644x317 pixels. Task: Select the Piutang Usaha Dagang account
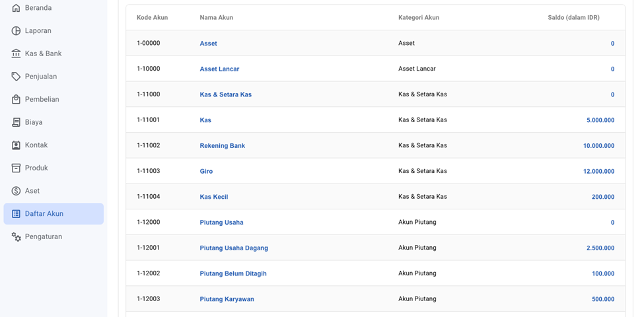click(234, 248)
